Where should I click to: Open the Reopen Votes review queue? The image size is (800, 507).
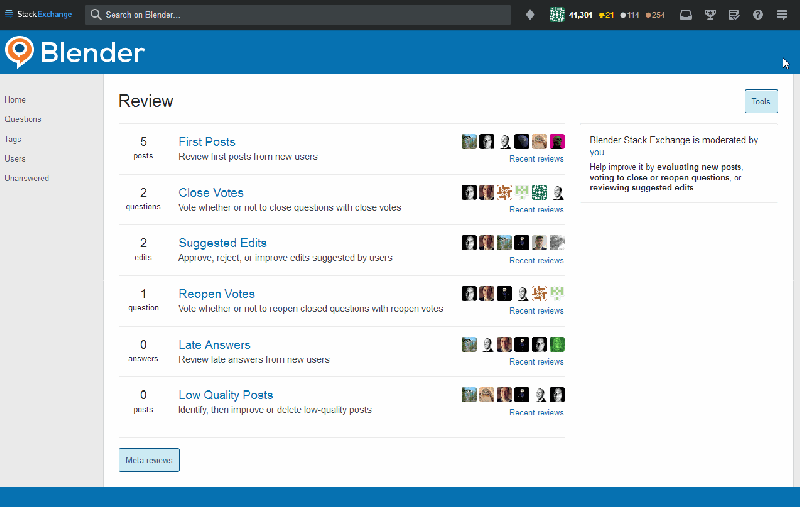point(216,294)
